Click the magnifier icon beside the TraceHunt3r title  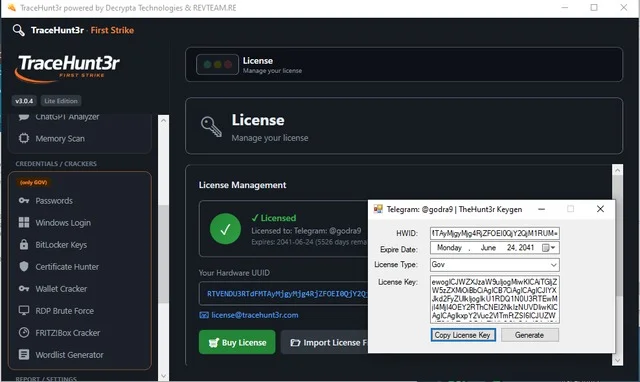coord(18,30)
